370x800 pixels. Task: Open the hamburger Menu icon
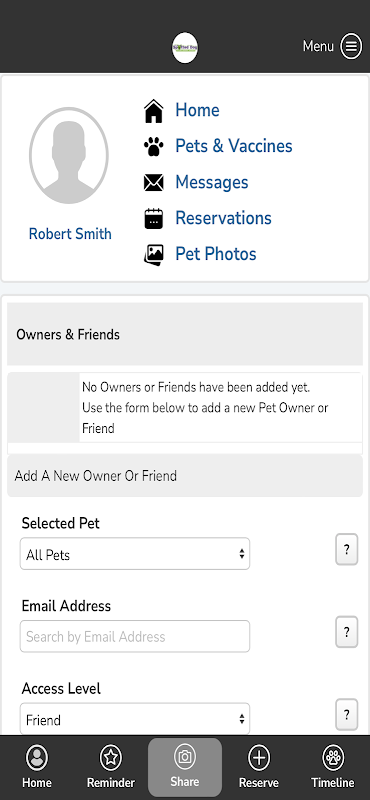351,46
